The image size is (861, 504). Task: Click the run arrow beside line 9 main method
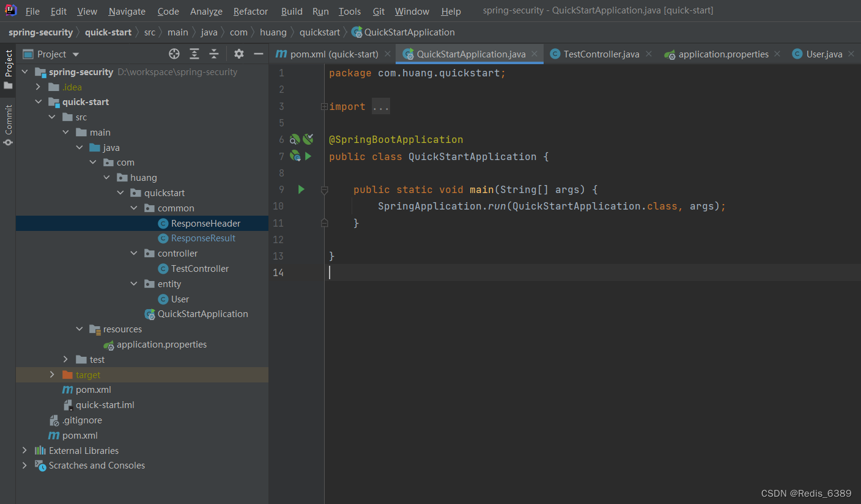[301, 189]
